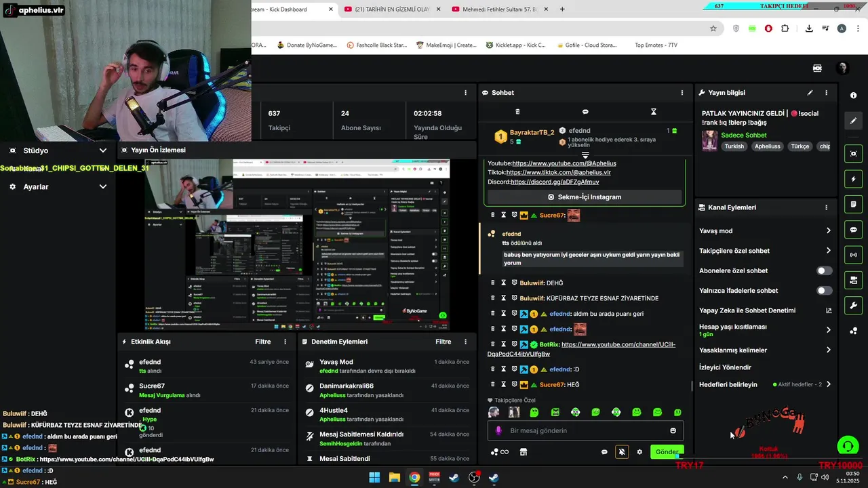Open Denetim Eylemleri three-dot menu
Screen dimensions: 868x488
click(465, 342)
